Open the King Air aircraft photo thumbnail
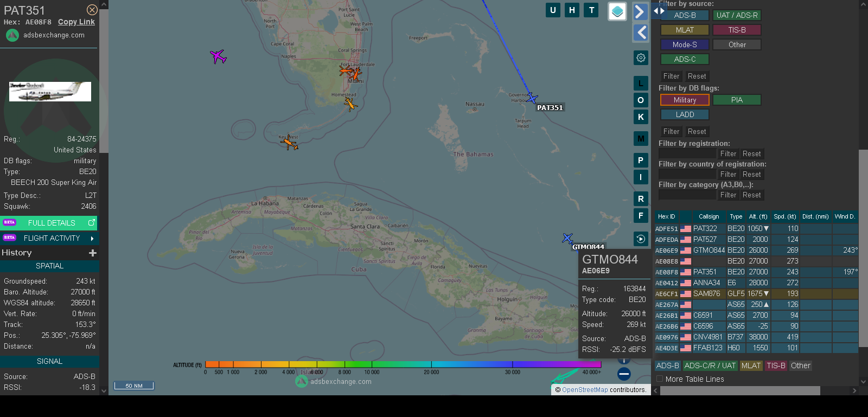The height and width of the screenshot is (417, 868). click(x=50, y=92)
